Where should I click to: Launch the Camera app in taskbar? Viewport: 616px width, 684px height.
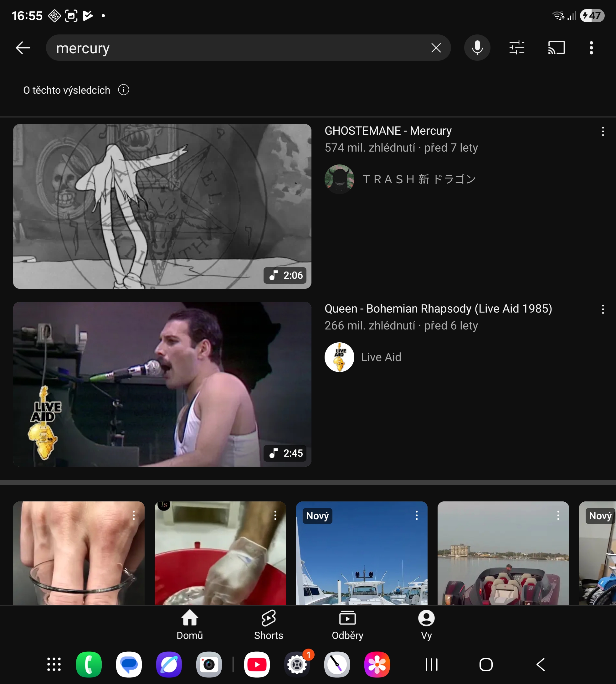pyautogui.click(x=209, y=664)
